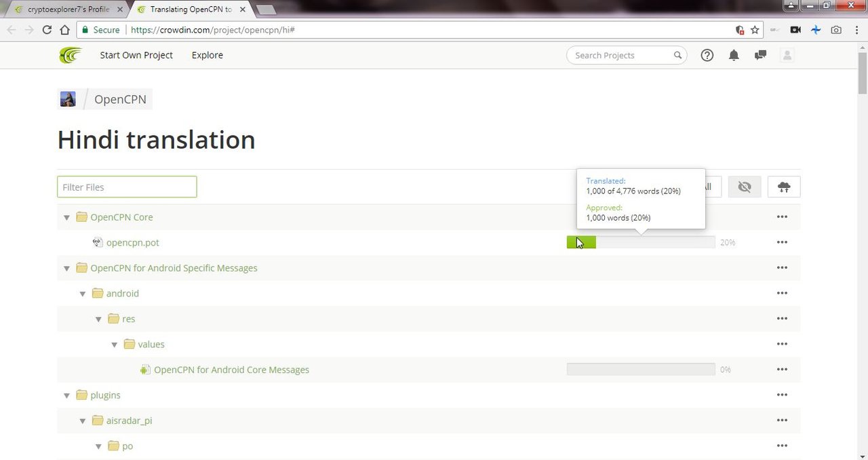Open three-dot options for aisradar_pi folder
This screenshot has width=868, height=460.
pos(782,421)
